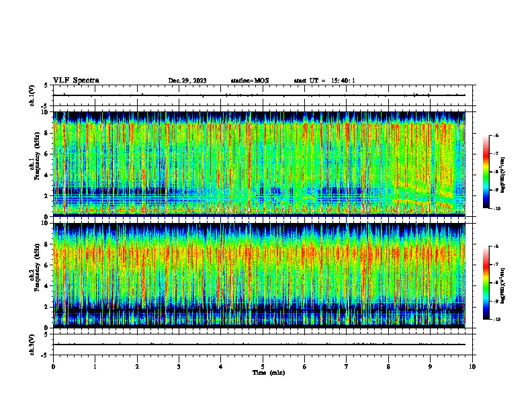The width and height of the screenshot is (532, 411).
Task: Click the "VLF Spectra" plot title
Action: pos(76,81)
